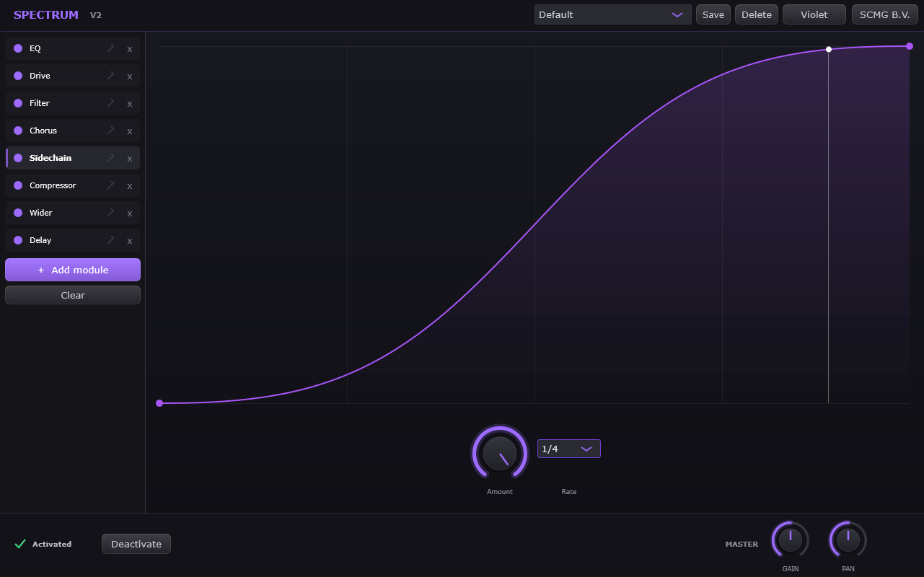Screen dimensions: 924x577
Task: Open the Default preset dropdown
Action: click(x=612, y=14)
